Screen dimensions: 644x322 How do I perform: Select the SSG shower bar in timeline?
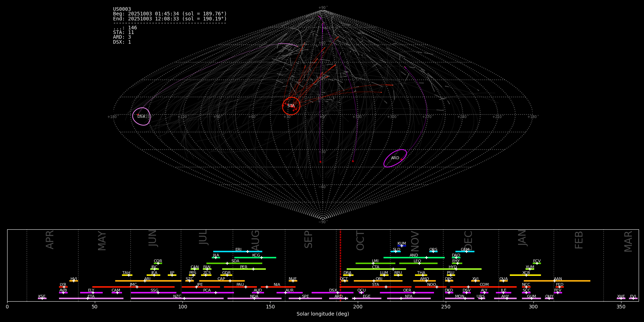pyautogui.click(x=153, y=293)
